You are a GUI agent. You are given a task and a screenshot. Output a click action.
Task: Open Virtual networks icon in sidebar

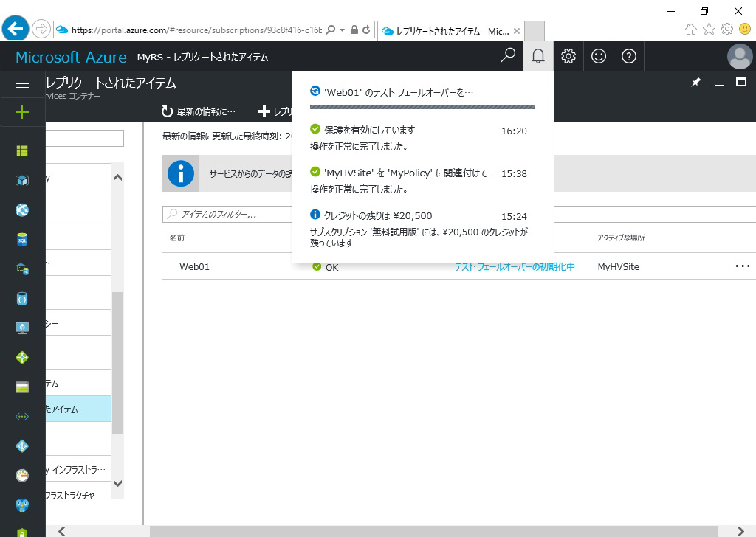[22, 417]
